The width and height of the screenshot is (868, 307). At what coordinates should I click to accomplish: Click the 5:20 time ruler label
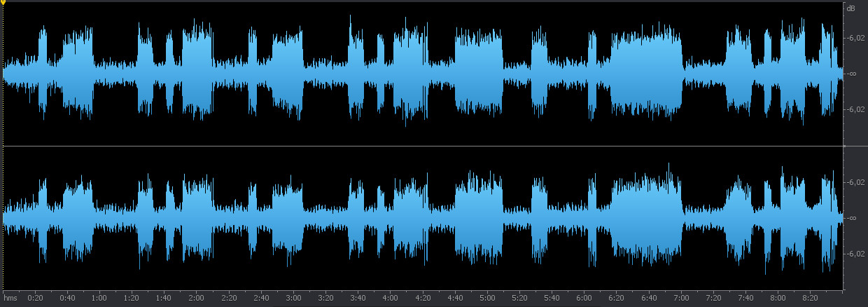[x=519, y=297]
